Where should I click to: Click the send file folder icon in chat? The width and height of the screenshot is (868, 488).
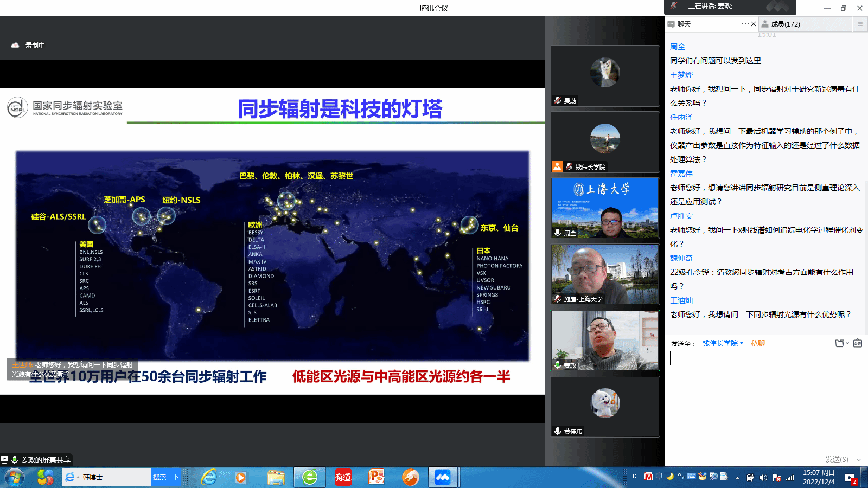coord(839,343)
